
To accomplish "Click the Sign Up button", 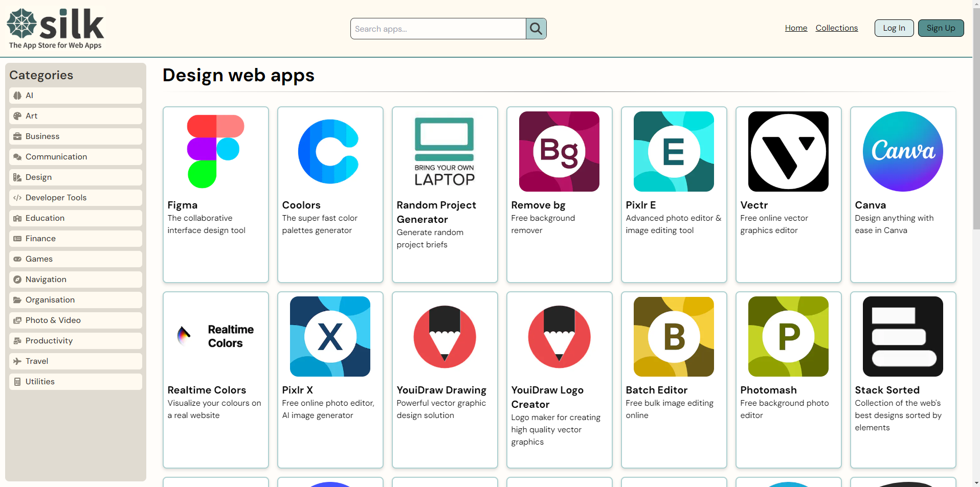I will (x=941, y=28).
